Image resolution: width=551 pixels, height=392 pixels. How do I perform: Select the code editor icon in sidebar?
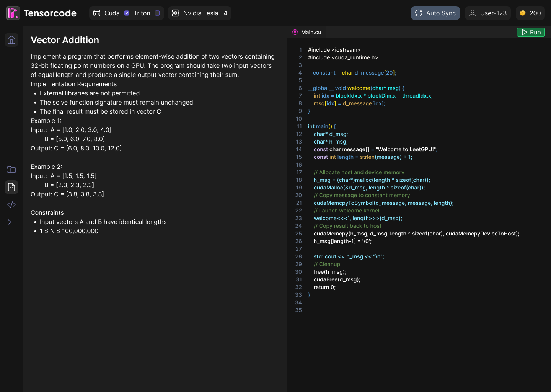[x=11, y=204]
